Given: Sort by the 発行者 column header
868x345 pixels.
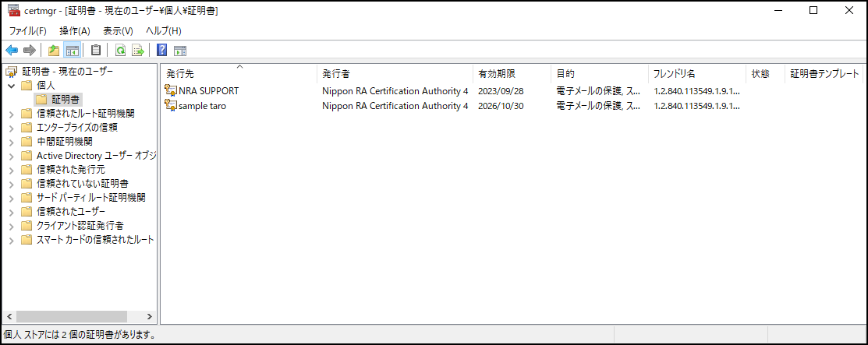Looking at the screenshot, I should click(335, 74).
